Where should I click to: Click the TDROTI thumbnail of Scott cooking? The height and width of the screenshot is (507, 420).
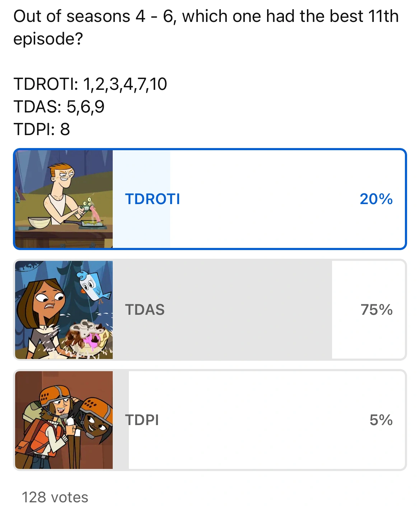(64, 199)
